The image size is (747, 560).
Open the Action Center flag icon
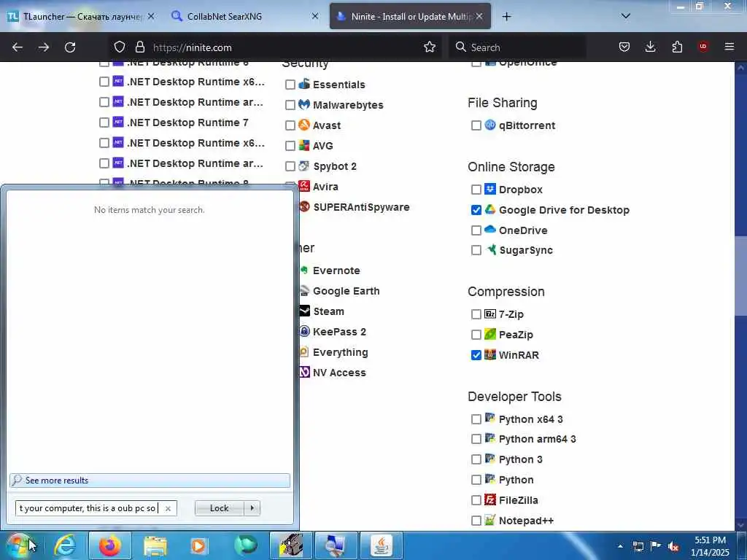pyautogui.click(x=656, y=546)
